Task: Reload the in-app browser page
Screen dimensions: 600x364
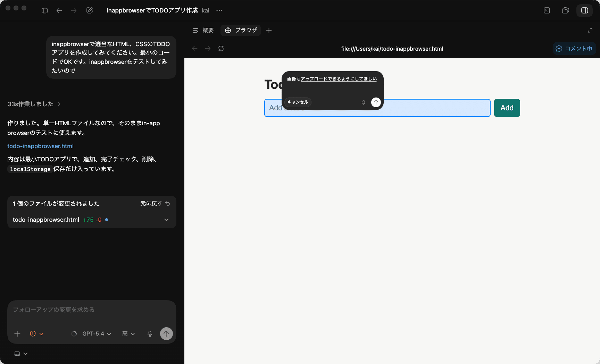Action: [x=221, y=49]
